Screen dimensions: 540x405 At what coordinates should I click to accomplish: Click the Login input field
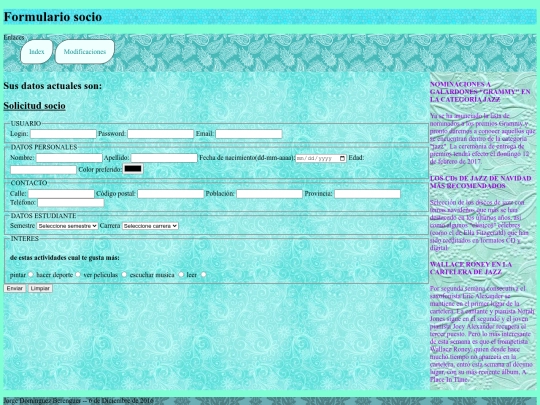pyautogui.click(x=63, y=134)
